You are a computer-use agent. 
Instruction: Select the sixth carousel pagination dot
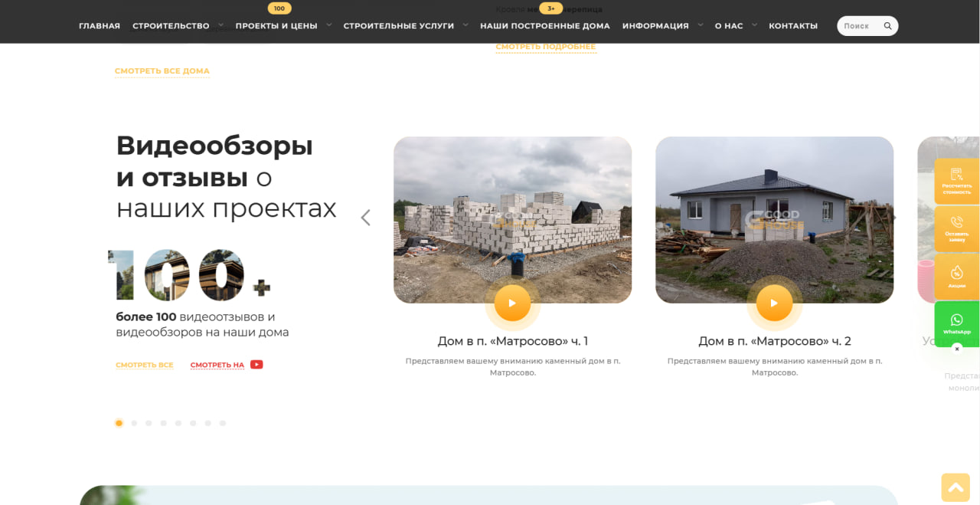[x=193, y=423]
